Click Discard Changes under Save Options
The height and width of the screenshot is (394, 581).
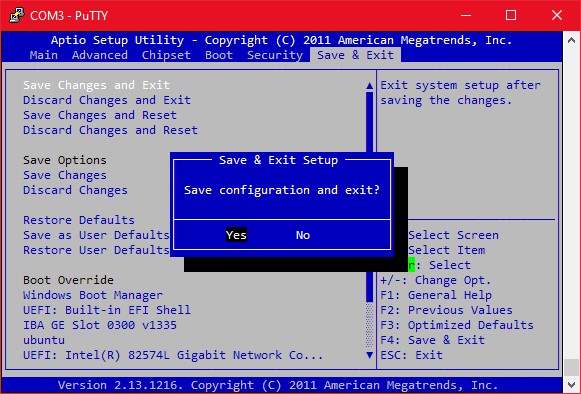(75, 190)
